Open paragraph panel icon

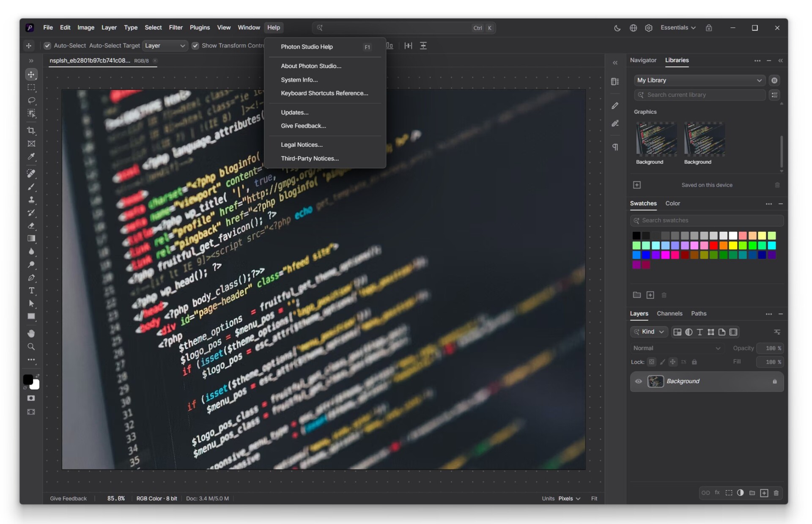(x=615, y=147)
